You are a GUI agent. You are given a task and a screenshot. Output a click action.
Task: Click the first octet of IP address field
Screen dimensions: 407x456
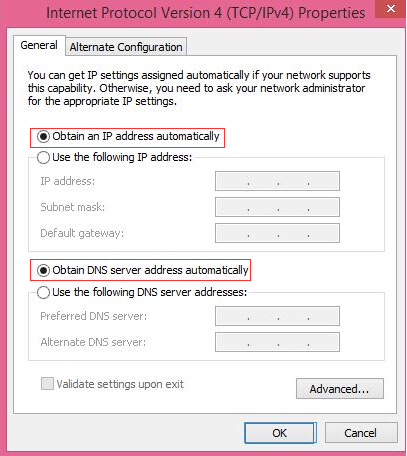[232, 181]
